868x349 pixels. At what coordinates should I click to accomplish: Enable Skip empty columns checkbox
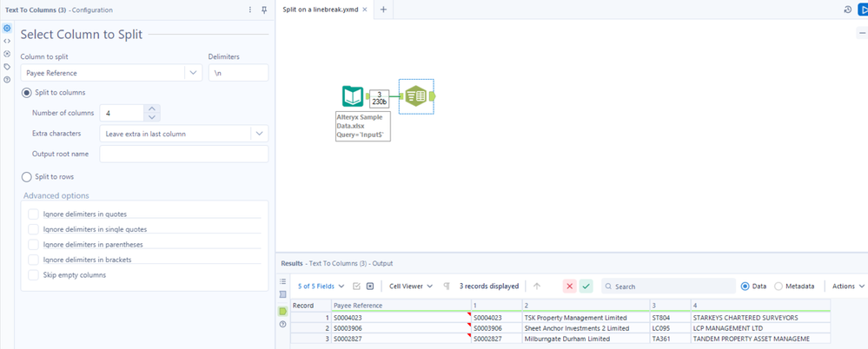pos(33,275)
